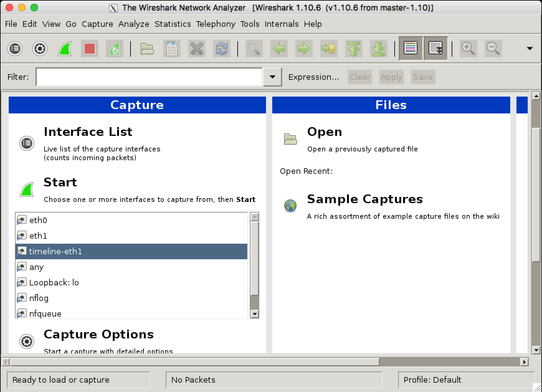Click interface list scroll down arrow
Viewport: 542px width, 392px height.
[x=255, y=314]
